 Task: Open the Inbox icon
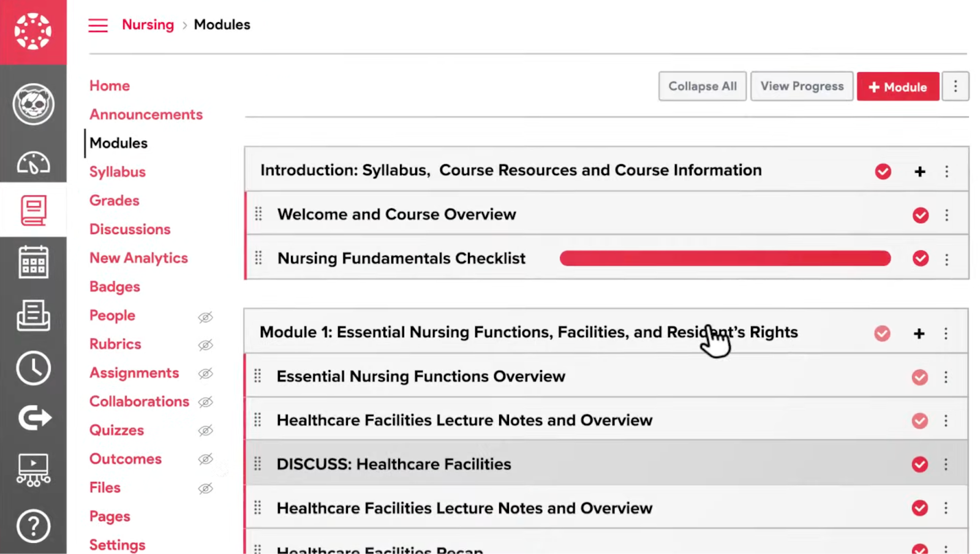(x=33, y=316)
